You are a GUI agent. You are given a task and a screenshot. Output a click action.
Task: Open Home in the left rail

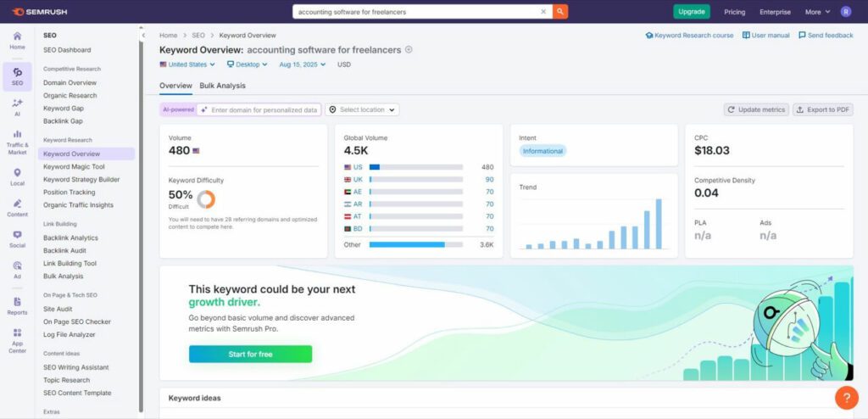(17, 41)
